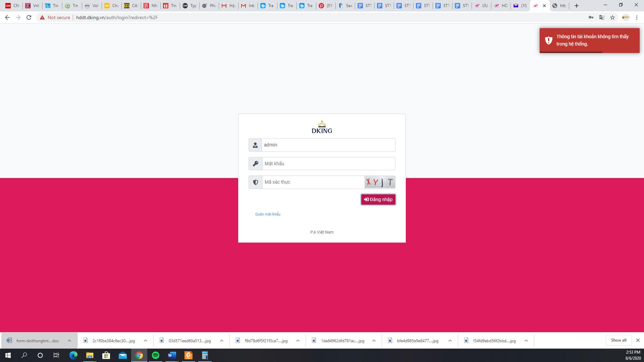Image resolution: width=644 pixels, height=362 pixels.
Task: Expand options for 2c1f0be384c6ec30....jpg
Action: (146, 341)
